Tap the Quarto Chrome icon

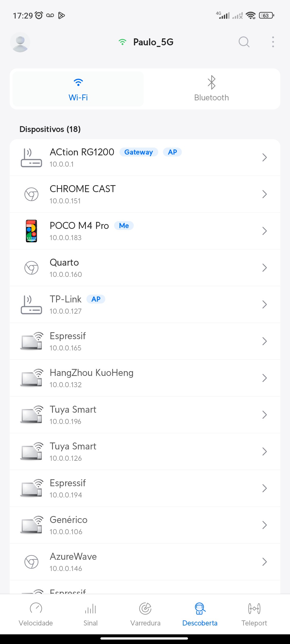coord(31,268)
